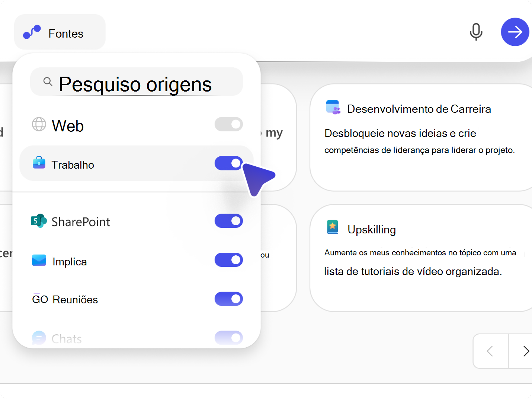The image size is (532, 399).
Task: Enable the Web source toggle
Action: coord(228,124)
